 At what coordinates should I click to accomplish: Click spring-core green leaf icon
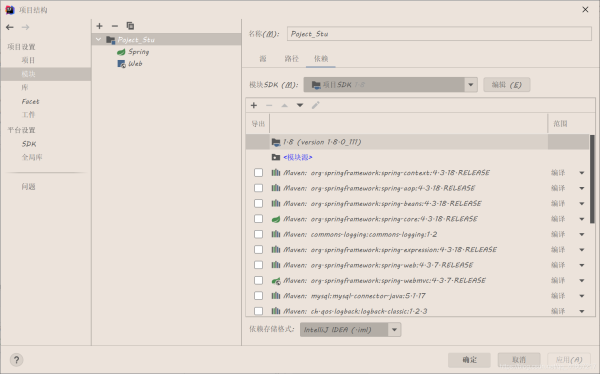tap(276, 219)
